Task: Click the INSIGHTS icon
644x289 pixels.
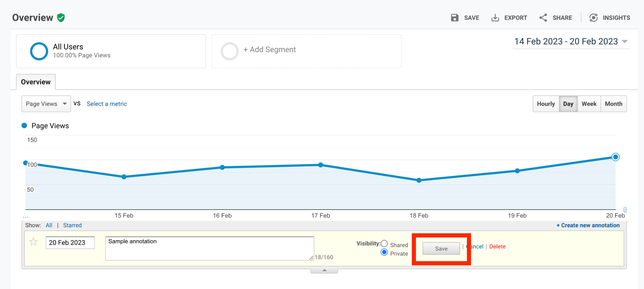Action: click(x=593, y=18)
